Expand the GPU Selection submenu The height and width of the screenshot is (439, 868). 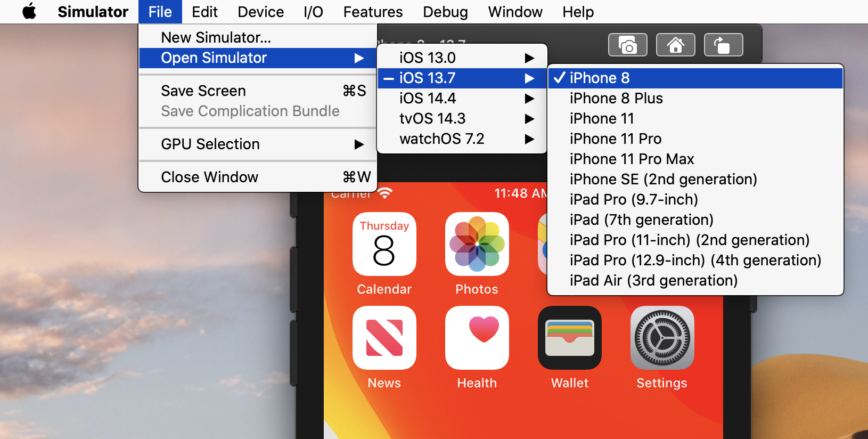[x=258, y=144]
